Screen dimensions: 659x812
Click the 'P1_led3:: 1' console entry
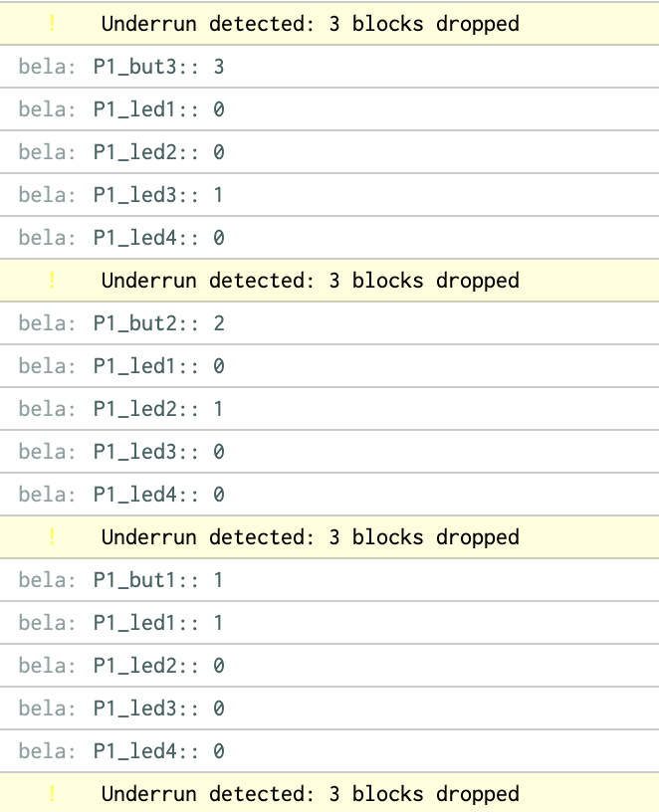tap(158, 195)
